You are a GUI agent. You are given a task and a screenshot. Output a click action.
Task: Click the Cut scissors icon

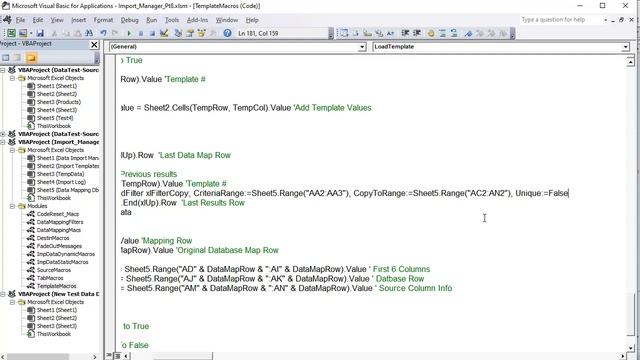pyautogui.click(x=54, y=33)
